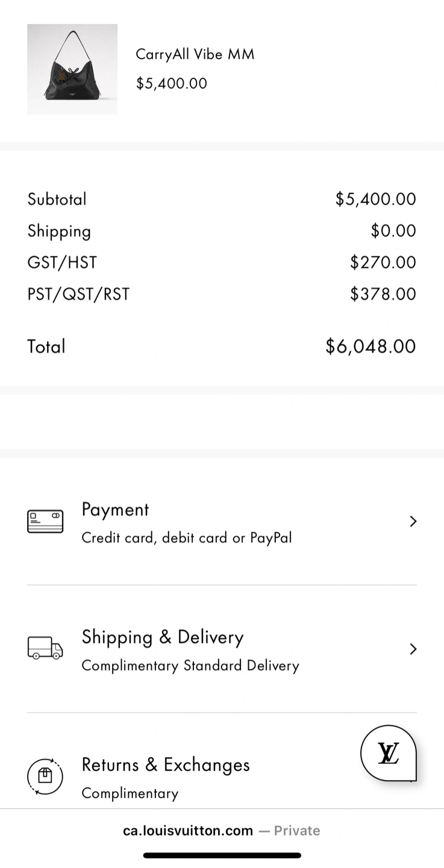Open the Shipping & Delivery heading
The width and height of the screenshot is (444, 868).
coord(163,637)
